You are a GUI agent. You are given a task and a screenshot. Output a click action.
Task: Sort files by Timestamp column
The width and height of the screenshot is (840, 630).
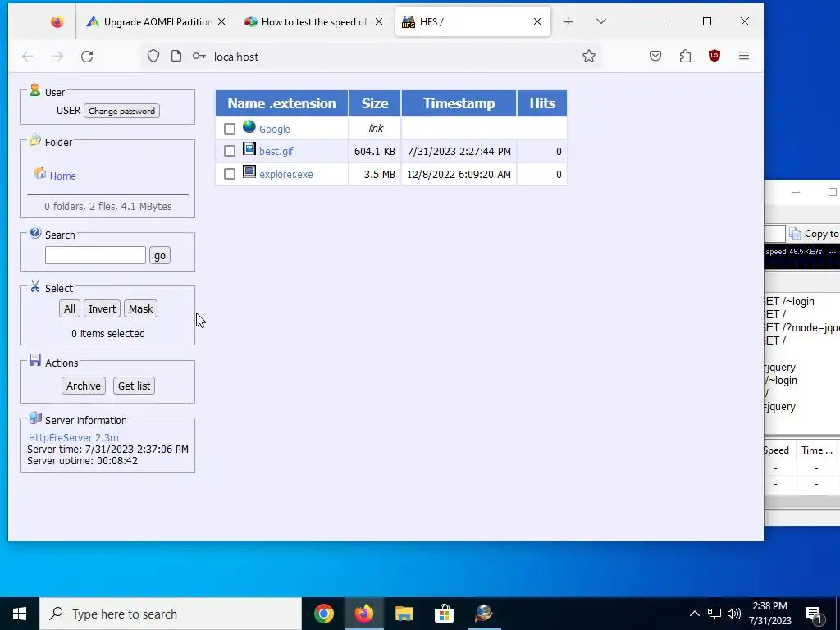[x=459, y=103]
